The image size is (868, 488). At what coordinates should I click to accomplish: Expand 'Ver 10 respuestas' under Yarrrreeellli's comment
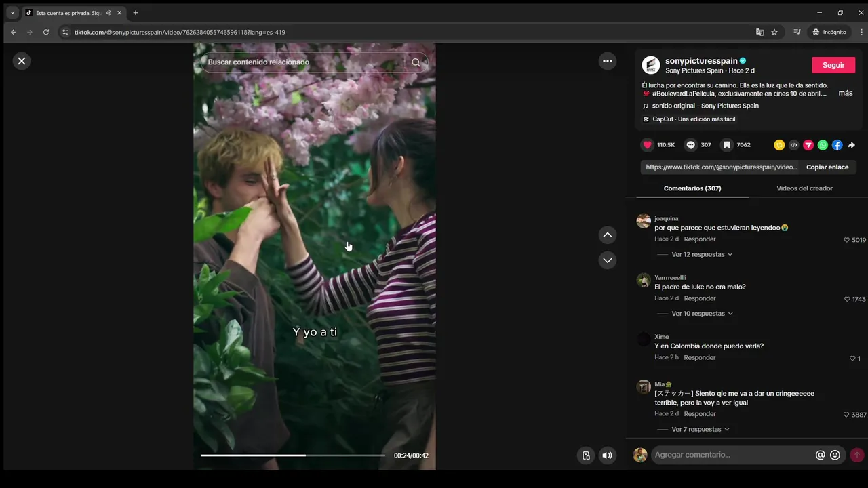pyautogui.click(x=702, y=314)
